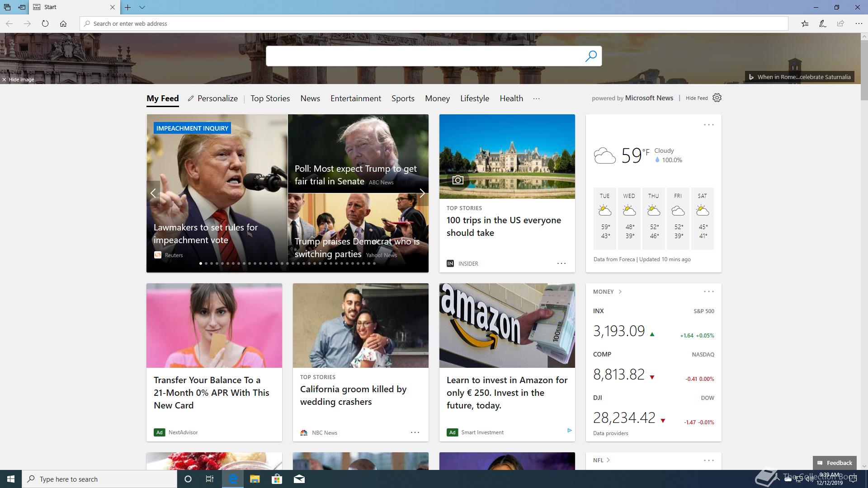Go to the Home page icon
868x488 pixels.
tap(63, 23)
